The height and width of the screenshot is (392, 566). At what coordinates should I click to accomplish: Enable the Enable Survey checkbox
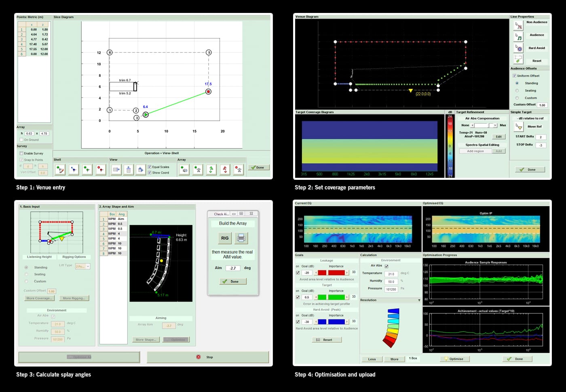[21, 154]
